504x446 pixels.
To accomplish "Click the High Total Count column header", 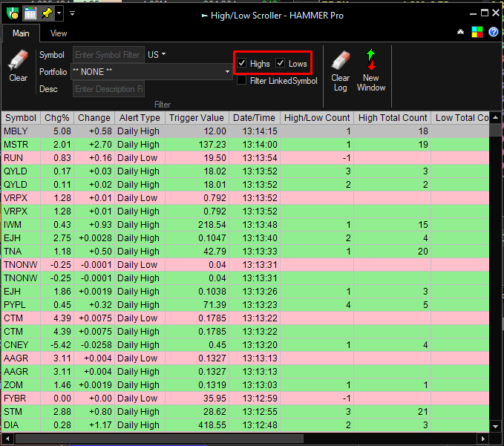I will pyautogui.click(x=393, y=118).
